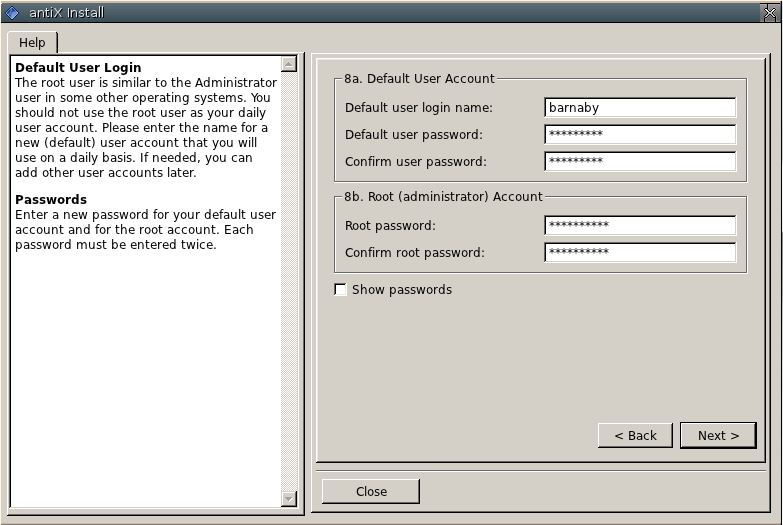Click the Close button at bottom
This screenshot has width=783, height=525.
371,492
